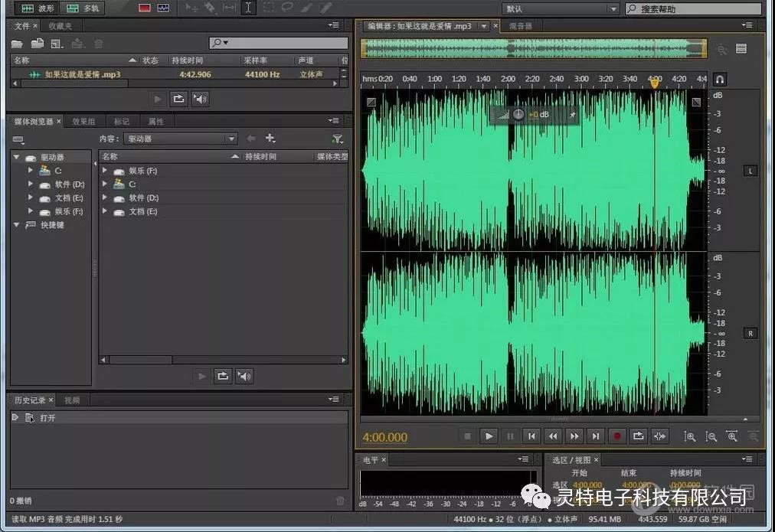Toggle auto-play speaker in media browser panel
Screen dimensions: 775x532
coord(244,377)
